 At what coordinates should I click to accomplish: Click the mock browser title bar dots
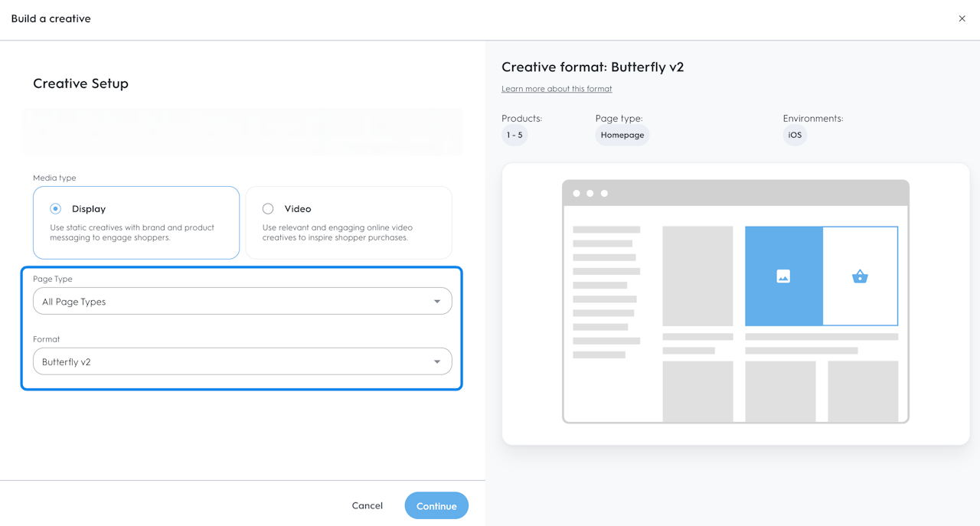(x=590, y=193)
